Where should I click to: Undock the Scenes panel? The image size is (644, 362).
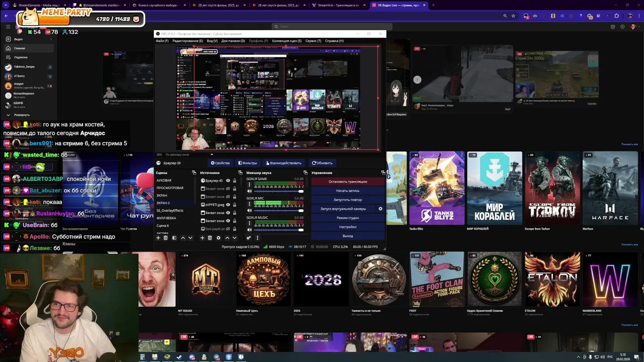(x=194, y=173)
